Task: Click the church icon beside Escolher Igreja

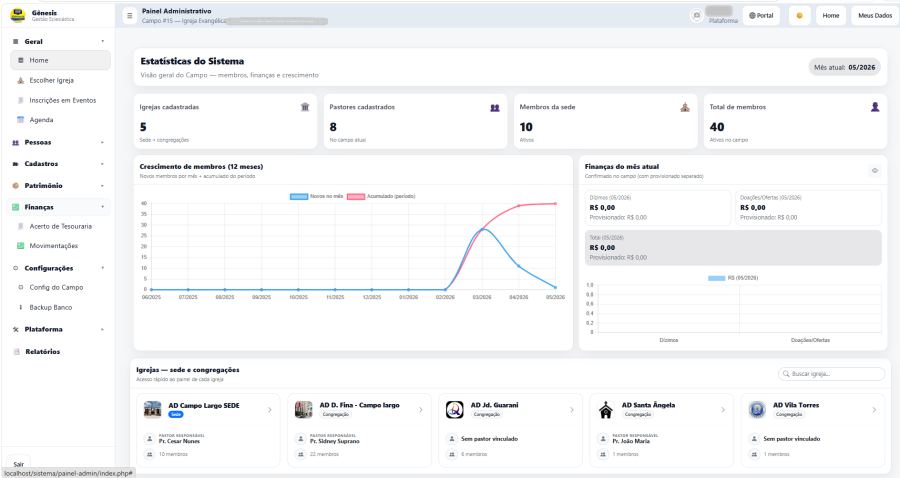Action: pyautogui.click(x=21, y=80)
